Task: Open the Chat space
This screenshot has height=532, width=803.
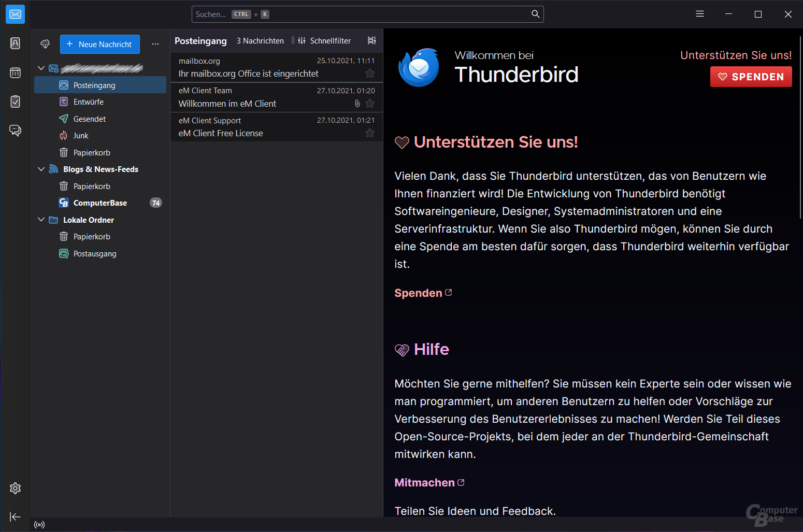Action: [x=15, y=130]
